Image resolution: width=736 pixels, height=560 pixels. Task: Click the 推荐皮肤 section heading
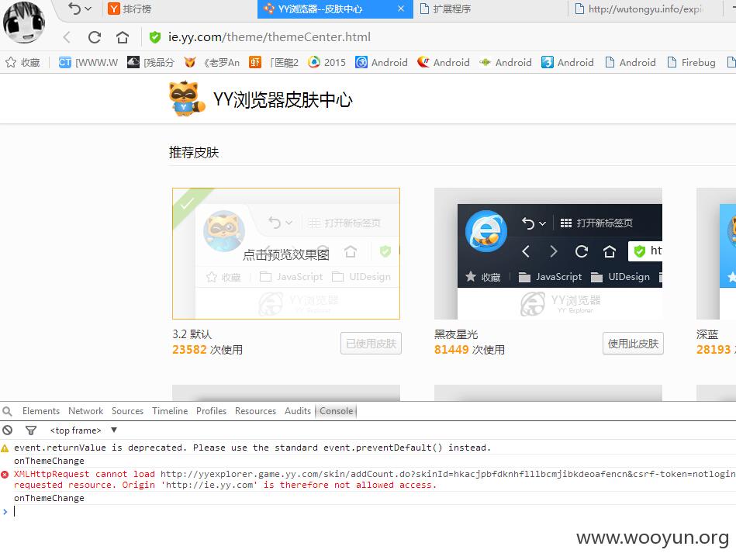point(194,153)
